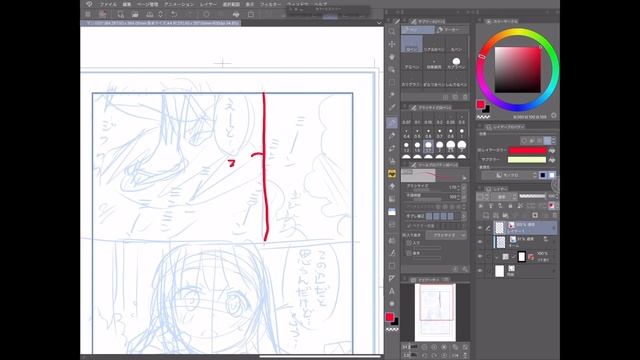Toggle the layer color effect button
This screenshot has width=640, height=360.
point(547,140)
